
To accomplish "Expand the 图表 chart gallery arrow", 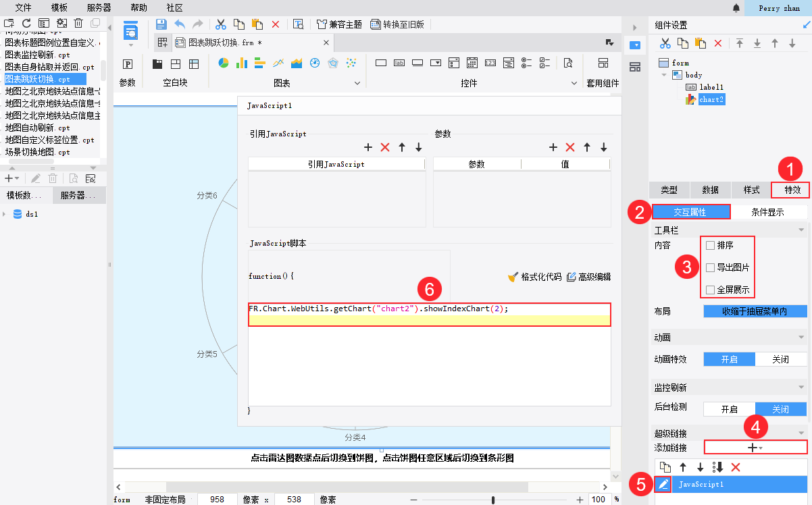I will point(358,83).
